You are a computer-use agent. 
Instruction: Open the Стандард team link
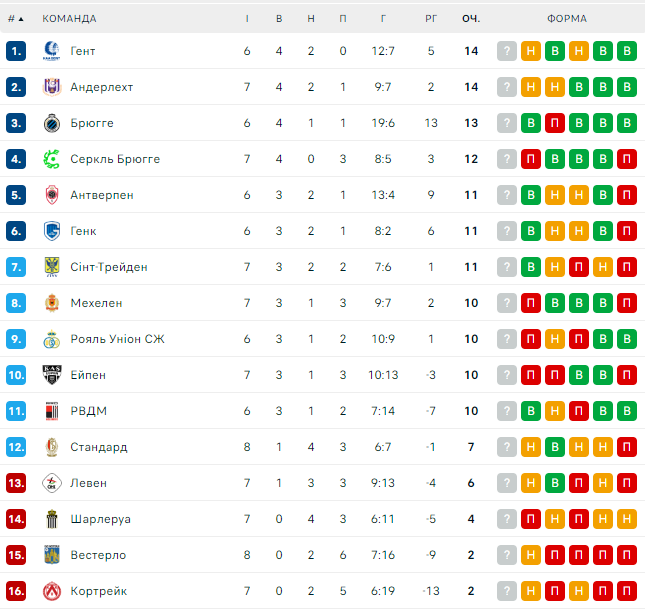[x=98, y=447]
